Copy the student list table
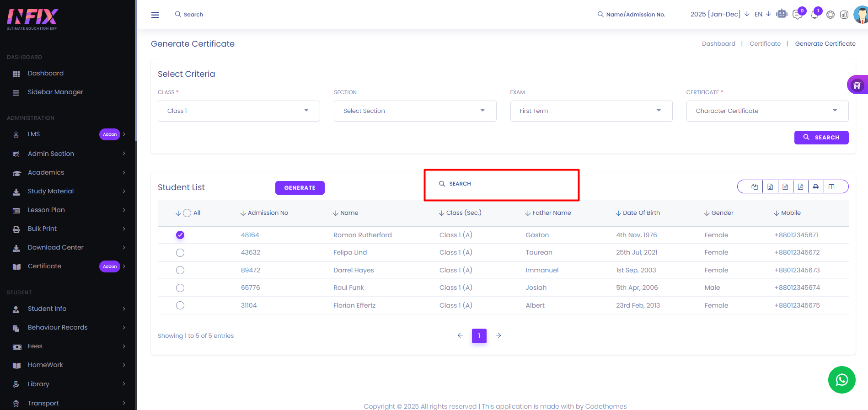This screenshot has width=868, height=410. [755, 186]
